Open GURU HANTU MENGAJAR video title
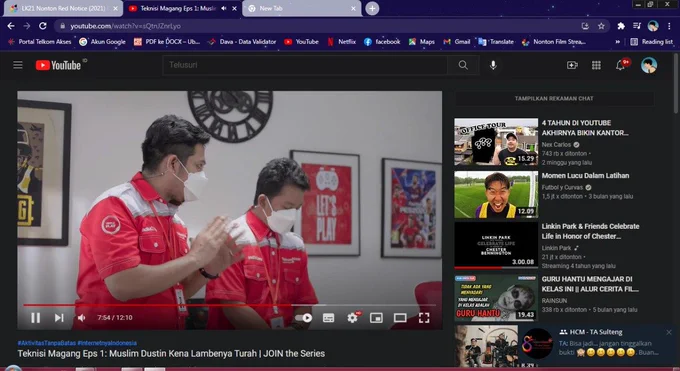This screenshot has width=680, height=371. coord(590,284)
